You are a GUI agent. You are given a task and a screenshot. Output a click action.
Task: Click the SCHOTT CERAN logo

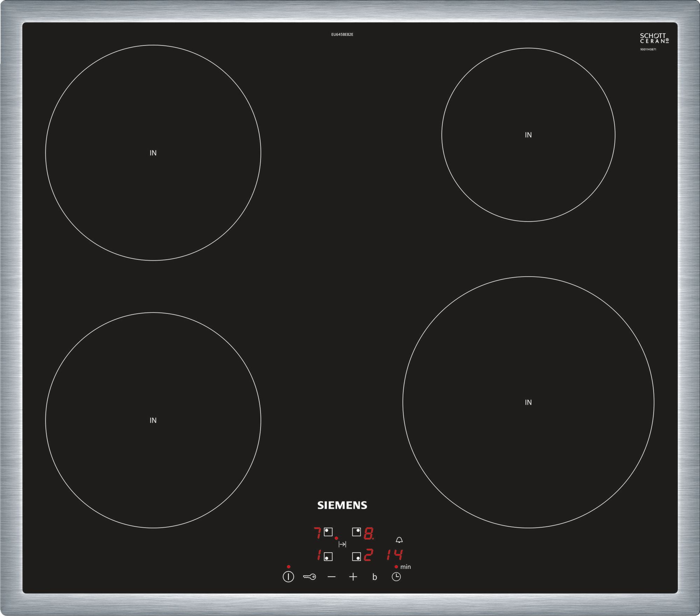(x=654, y=39)
